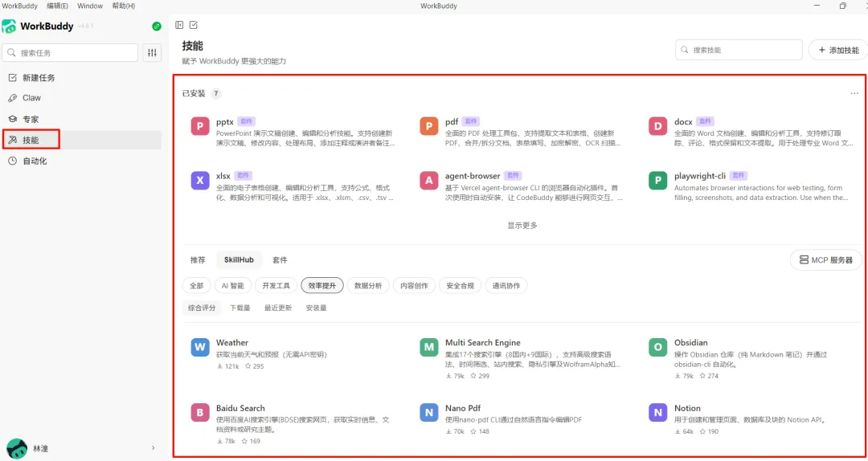Open the more options ellipsis for 已安装

(x=854, y=93)
